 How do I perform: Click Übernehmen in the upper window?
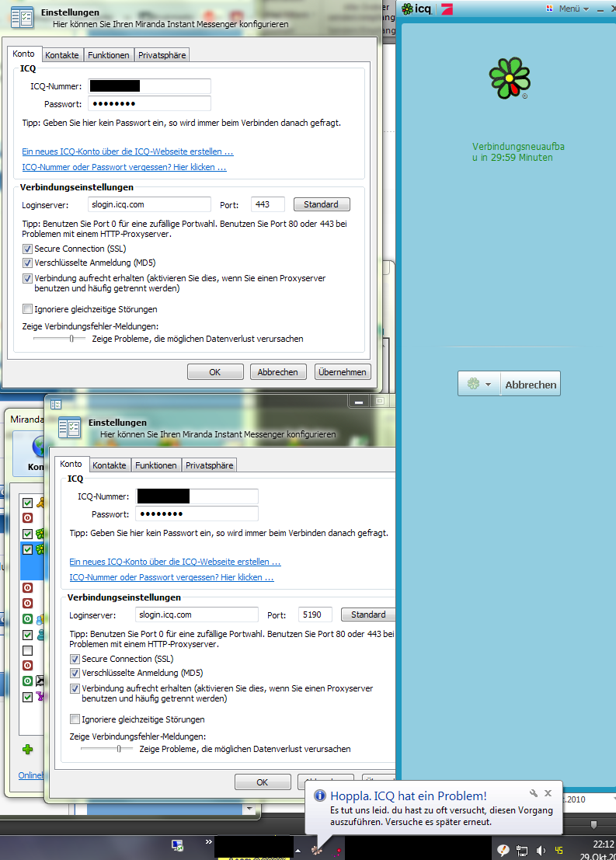point(343,372)
